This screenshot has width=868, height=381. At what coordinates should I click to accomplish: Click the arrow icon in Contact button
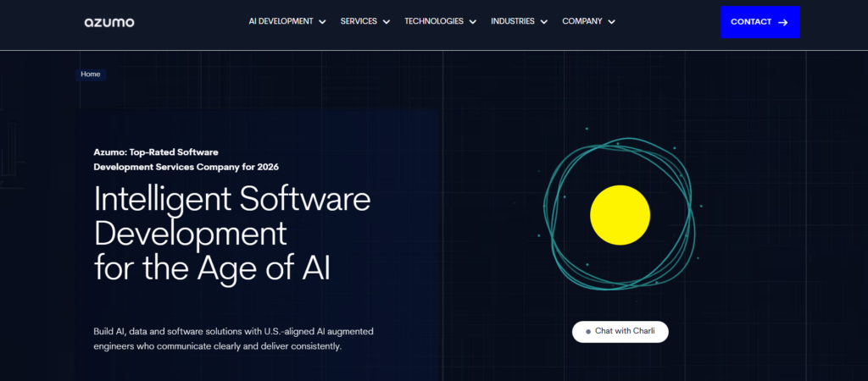click(x=782, y=22)
